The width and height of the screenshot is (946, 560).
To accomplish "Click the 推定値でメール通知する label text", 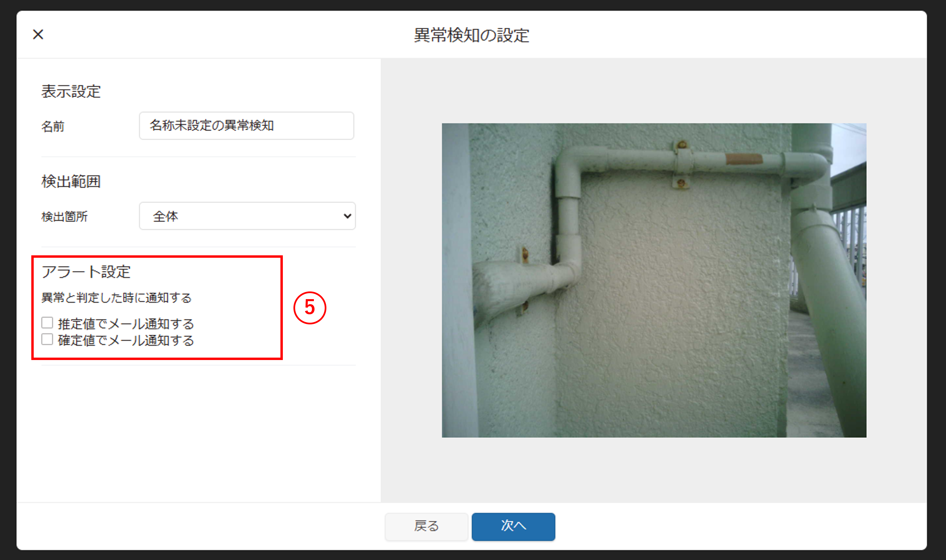I will point(126,324).
